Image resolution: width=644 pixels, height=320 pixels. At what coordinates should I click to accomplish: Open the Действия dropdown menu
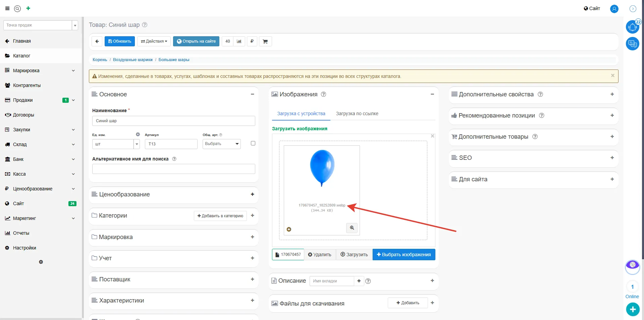[154, 41]
